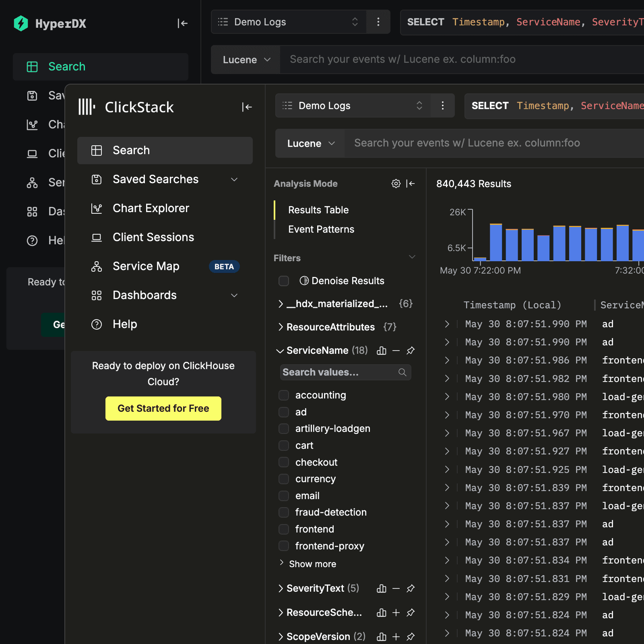
Task: Click the first tall bar in results histogram
Action: click(x=496, y=242)
